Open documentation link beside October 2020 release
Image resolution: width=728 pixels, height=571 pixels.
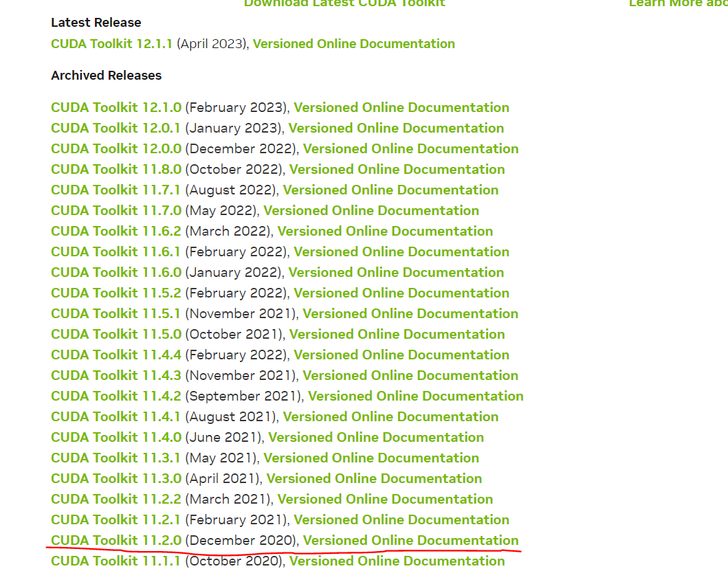coord(397,561)
